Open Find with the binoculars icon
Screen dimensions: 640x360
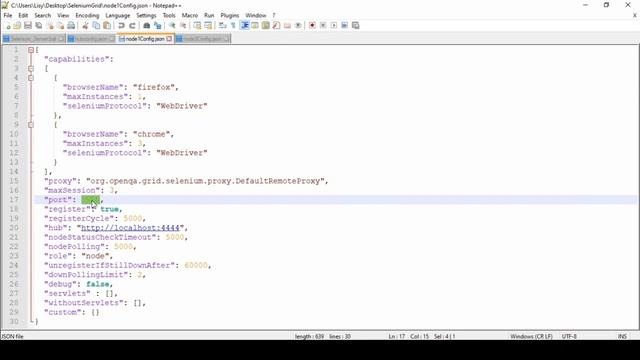[x=147, y=25]
